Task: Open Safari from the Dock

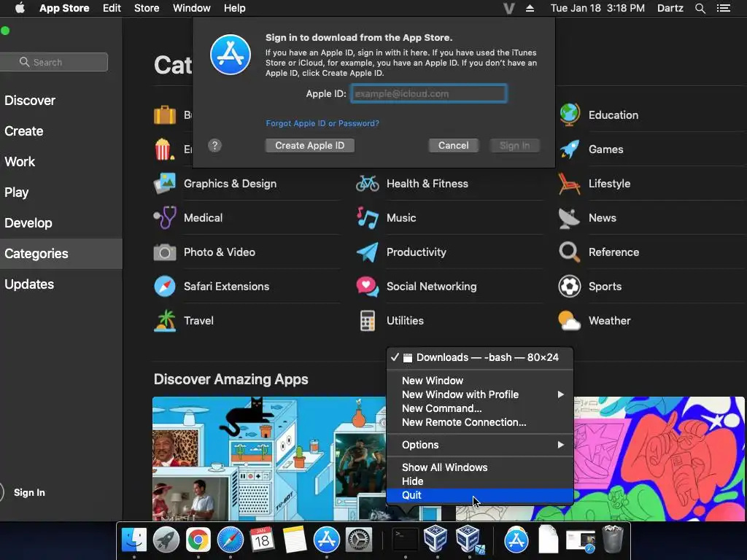Action: (x=230, y=540)
